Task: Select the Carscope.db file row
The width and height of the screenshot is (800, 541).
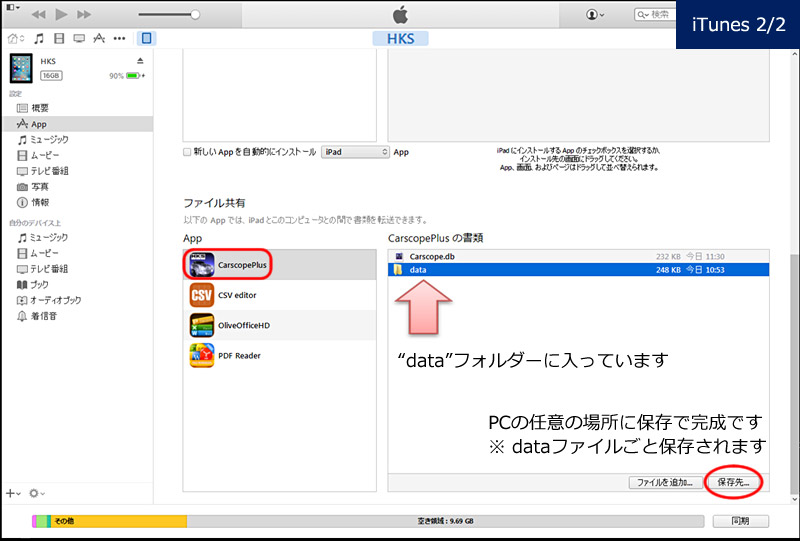Action: click(579, 256)
